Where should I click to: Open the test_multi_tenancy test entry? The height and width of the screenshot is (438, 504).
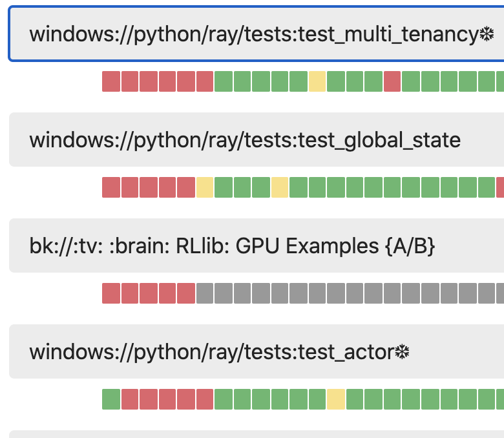[257, 34]
